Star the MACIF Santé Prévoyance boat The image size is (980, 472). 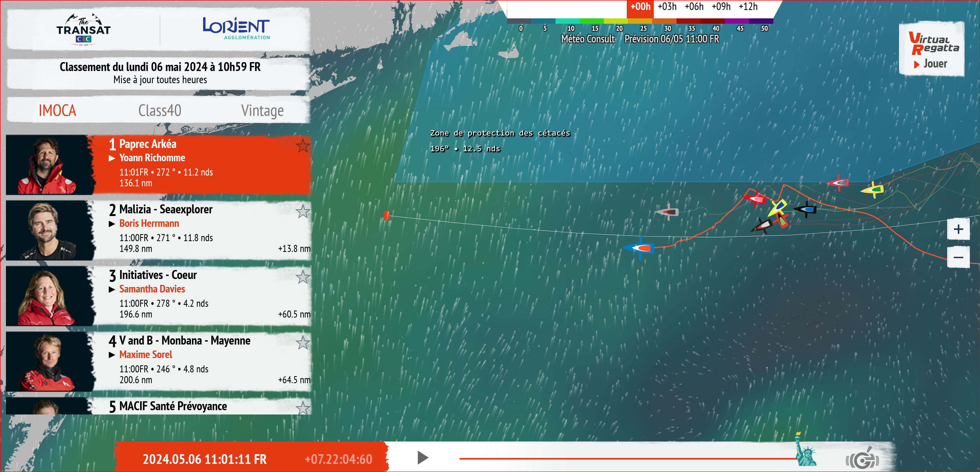303,407
